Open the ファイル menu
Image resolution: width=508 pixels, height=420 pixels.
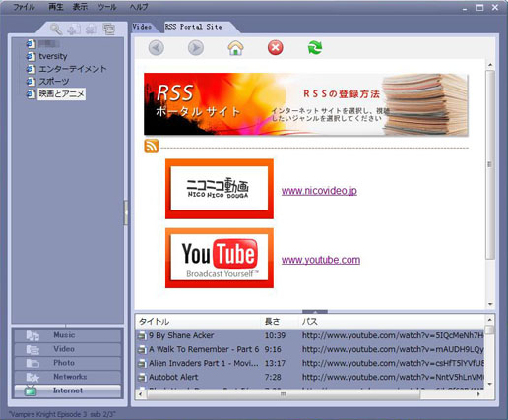pos(24,7)
